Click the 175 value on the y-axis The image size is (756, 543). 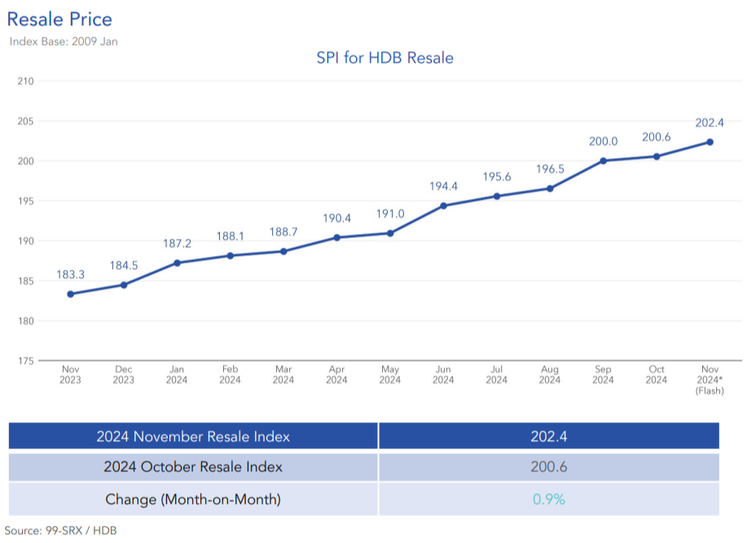coord(25,359)
